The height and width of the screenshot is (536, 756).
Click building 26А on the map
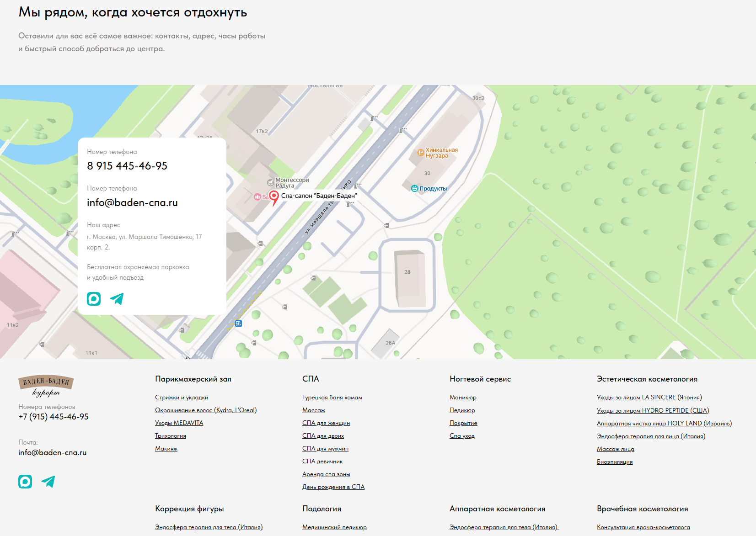pyautogui.click(x=390, y=343)
